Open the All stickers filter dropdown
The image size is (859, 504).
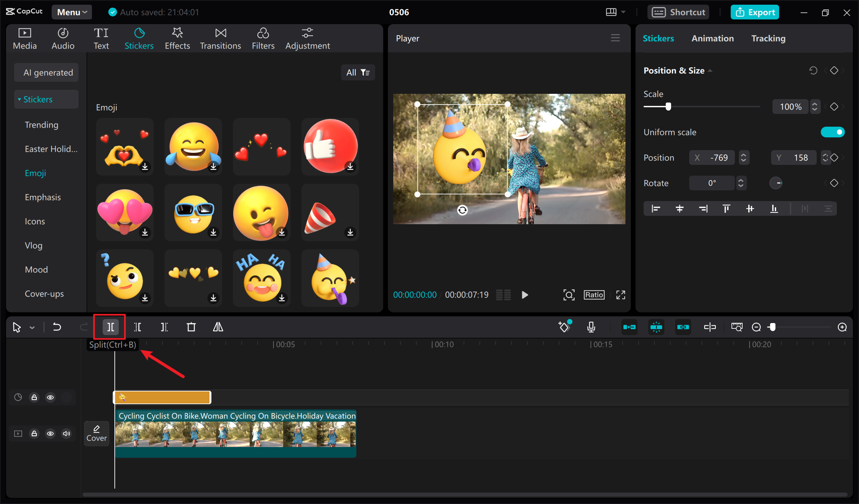click(358, 72)
